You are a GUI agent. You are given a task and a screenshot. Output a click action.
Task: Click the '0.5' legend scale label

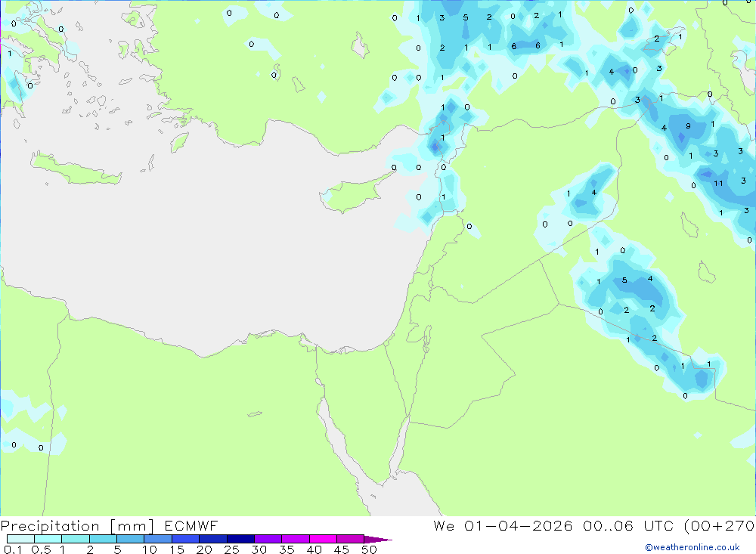(41, 549)
